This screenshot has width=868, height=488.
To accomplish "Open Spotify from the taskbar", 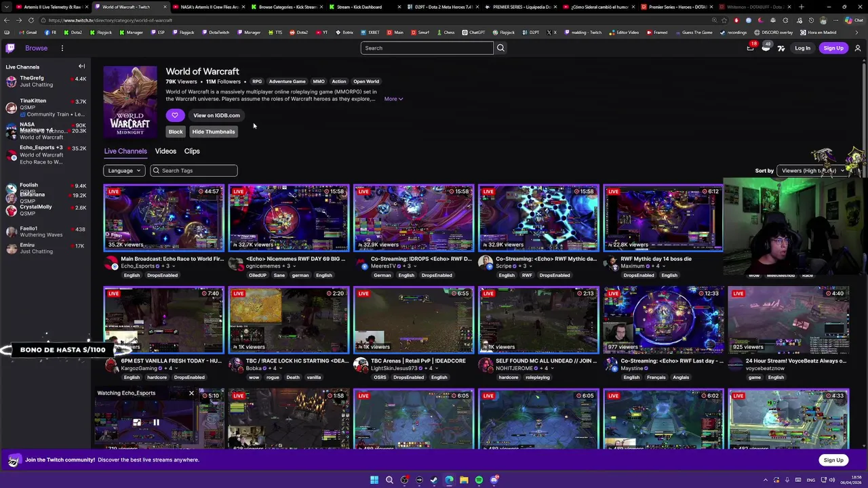I will pos(479,480).
